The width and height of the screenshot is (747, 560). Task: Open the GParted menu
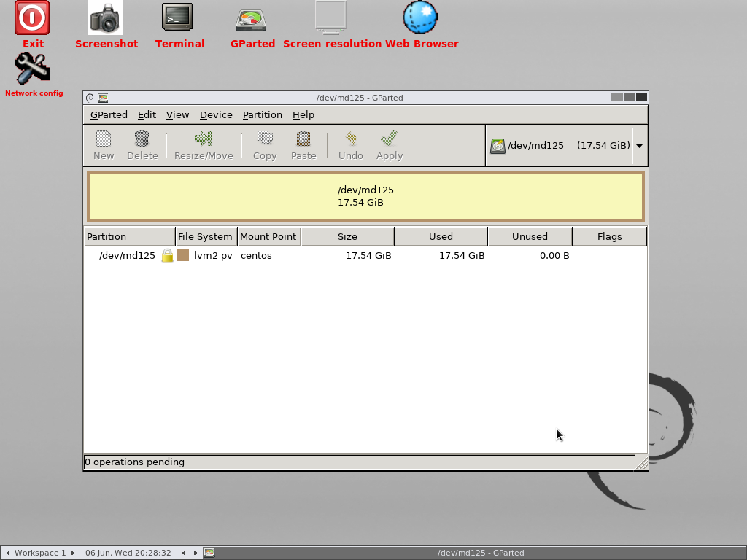(109, 114)
